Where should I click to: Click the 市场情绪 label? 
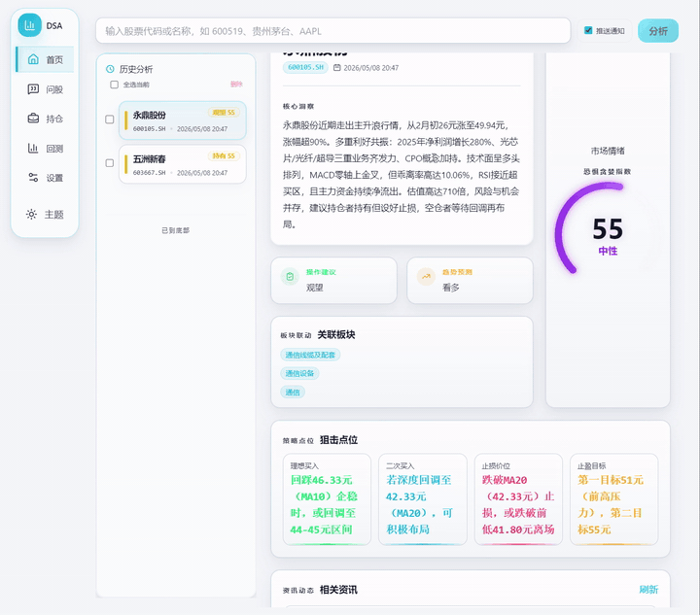[x=608, y=152]
